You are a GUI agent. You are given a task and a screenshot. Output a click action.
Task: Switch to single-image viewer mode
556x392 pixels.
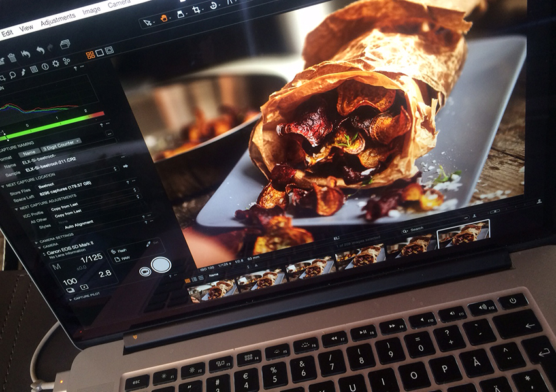(x=100, y=52)
